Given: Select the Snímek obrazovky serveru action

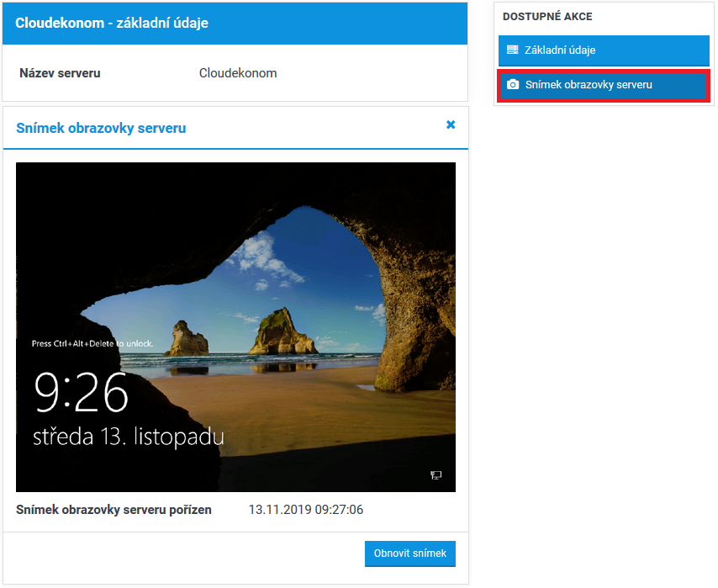Looking at the screenshot, I should tap(604, 86).
